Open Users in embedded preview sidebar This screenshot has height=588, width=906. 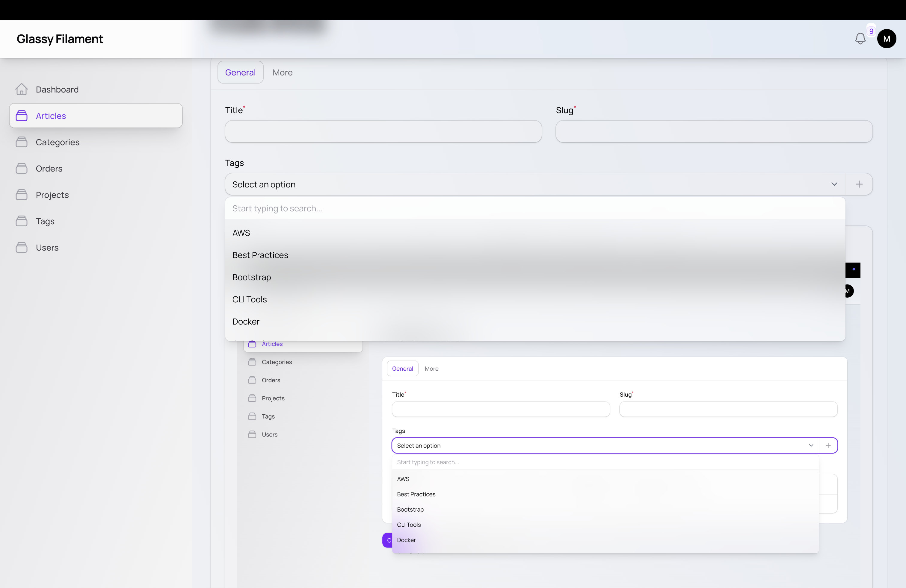tap(303, 434)
